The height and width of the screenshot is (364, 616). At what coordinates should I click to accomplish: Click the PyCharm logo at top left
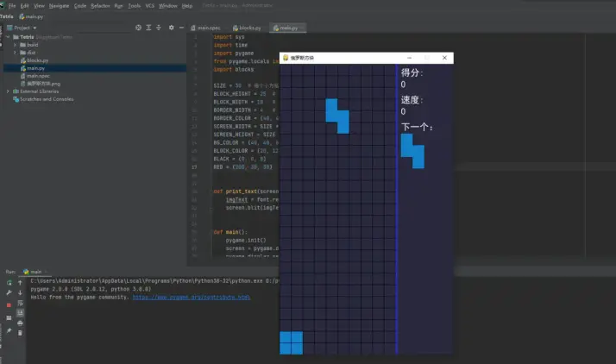coord(2,5)
